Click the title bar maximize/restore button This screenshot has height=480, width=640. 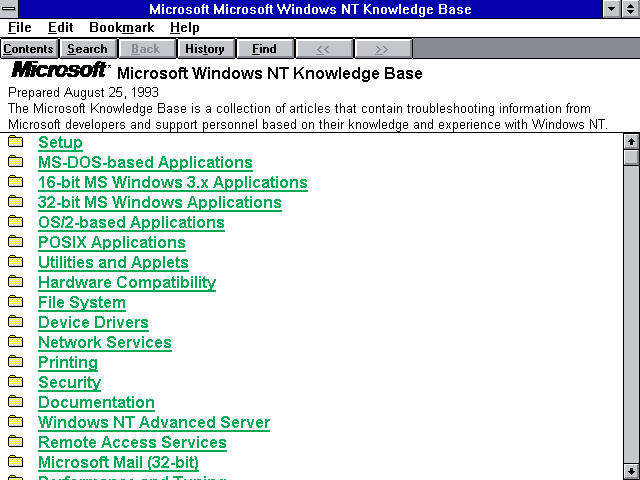coord(631,9)
